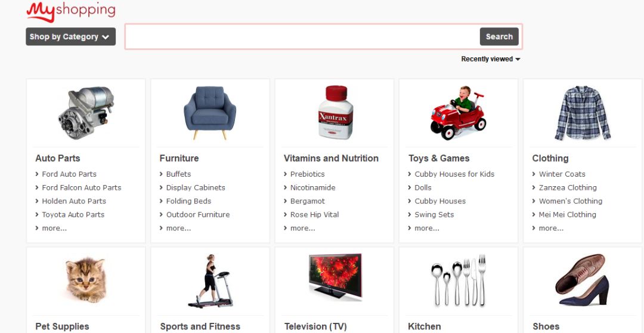644x333 pixels.
Task: Show more Furniture subcategories
Action: (x=178, y=228)
